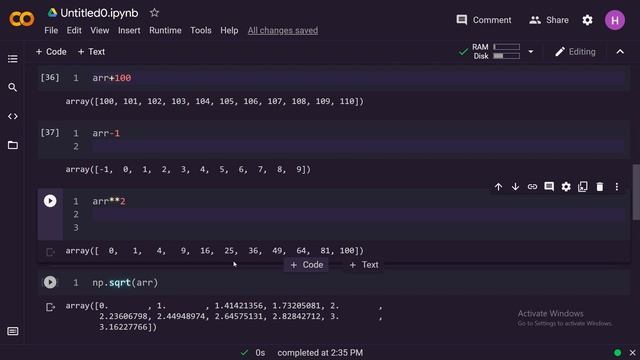
Task: Click the All changes saved link
Action: point(283,31)
